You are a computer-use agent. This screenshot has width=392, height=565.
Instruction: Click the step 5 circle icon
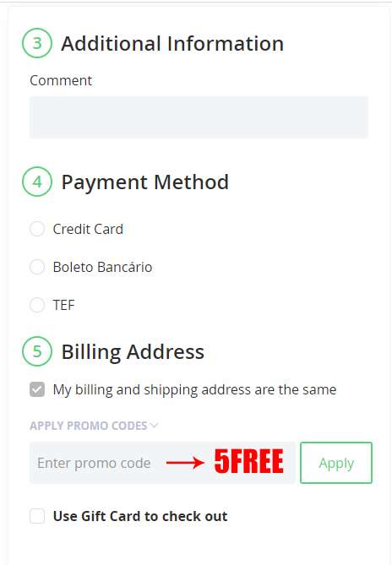[37, 351]
